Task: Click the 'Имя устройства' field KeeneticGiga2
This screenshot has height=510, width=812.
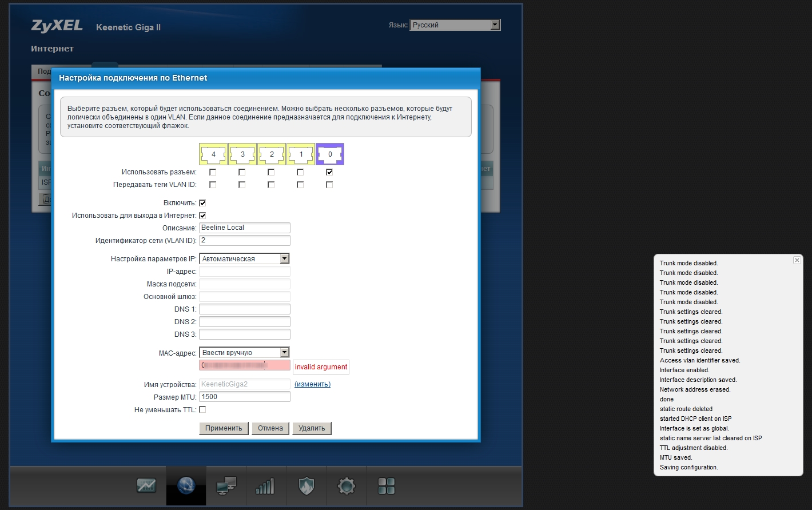Action: click(x=245, y=384)
